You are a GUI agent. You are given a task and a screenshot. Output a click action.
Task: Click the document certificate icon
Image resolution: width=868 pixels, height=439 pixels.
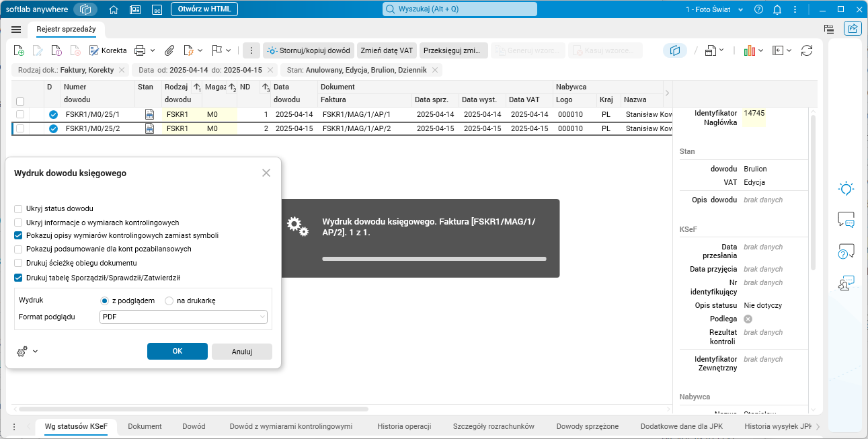coord(188,50)
